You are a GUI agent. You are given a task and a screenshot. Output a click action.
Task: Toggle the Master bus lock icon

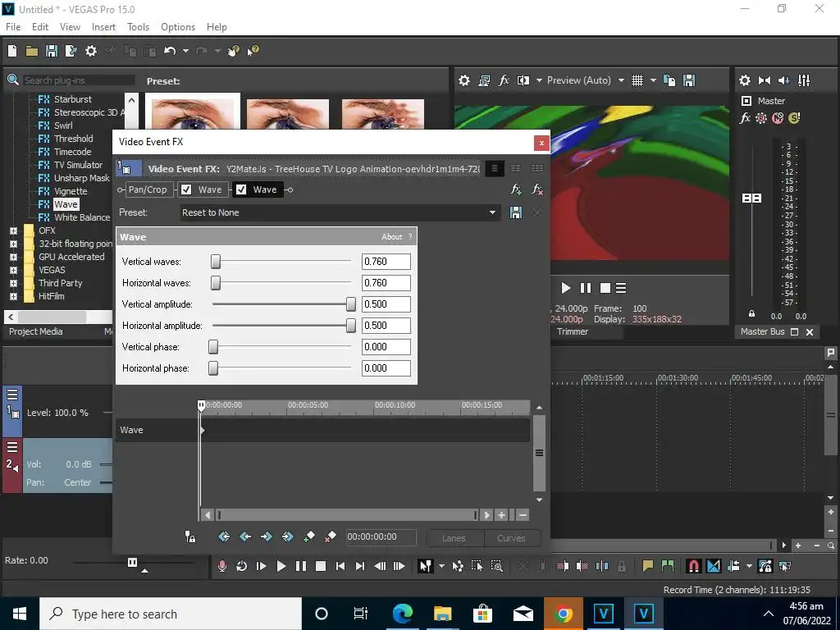point(751,314)
